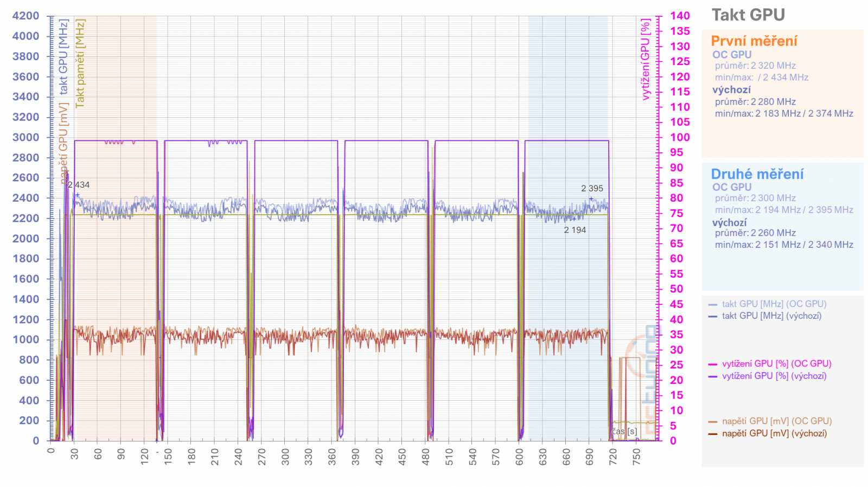Click the "2 395" data label on chart
The width and height of the screenshot is (868, 487).
click(x=592, y=189)
